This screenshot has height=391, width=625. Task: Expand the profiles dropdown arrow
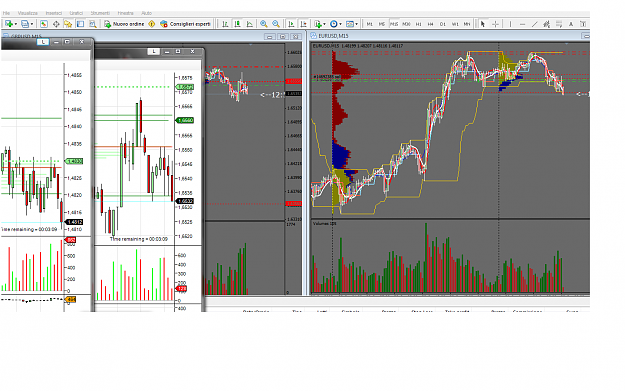pyautogui.click(x=31, y=24)
